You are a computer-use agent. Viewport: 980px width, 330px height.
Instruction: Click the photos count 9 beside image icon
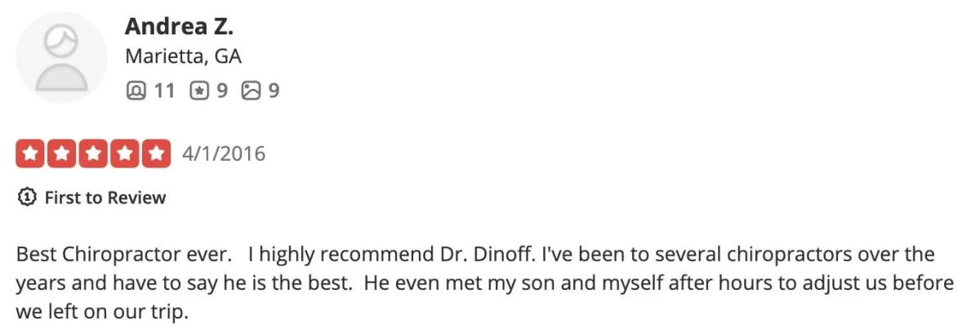pyautogui.click(x=274, y=91)
